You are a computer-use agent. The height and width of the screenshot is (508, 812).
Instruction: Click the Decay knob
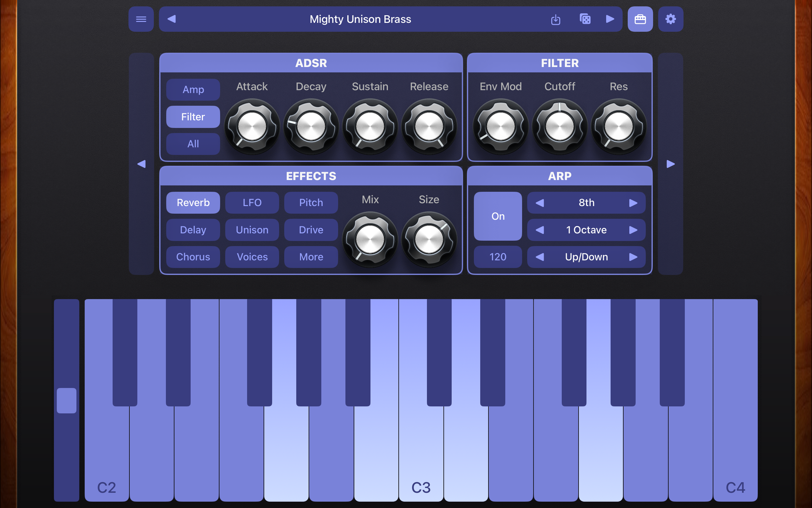coord(311,127)
